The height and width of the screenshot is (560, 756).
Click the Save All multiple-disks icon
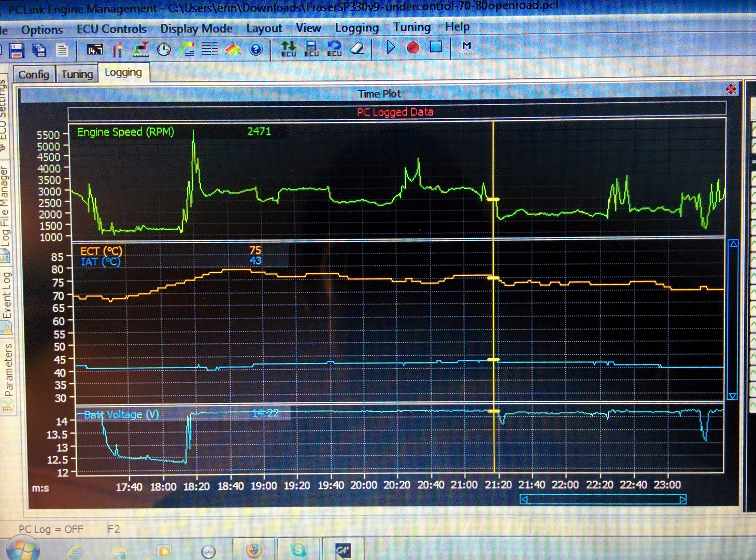coord(39,50)
